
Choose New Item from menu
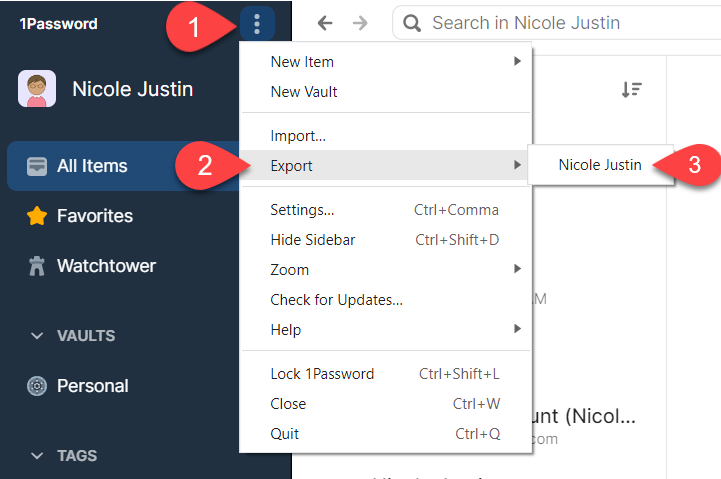[386, 62]
